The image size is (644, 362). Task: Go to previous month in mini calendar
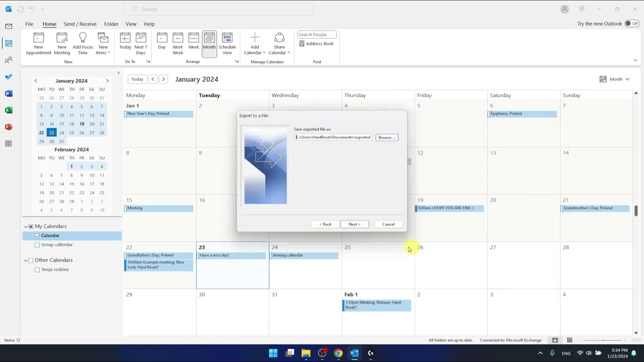click(36, 81)
